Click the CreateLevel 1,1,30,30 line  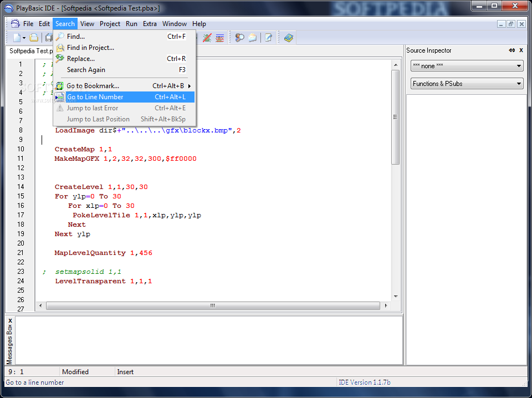point(101,187)
